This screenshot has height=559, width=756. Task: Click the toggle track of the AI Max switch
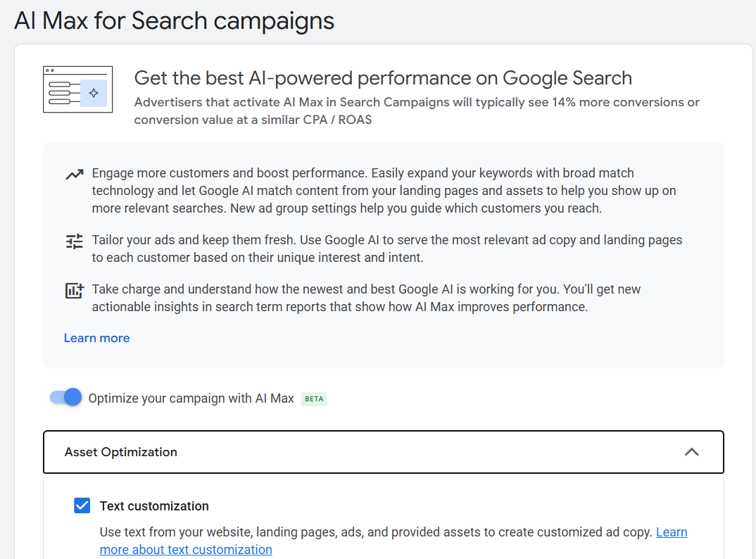click(65, 397)
